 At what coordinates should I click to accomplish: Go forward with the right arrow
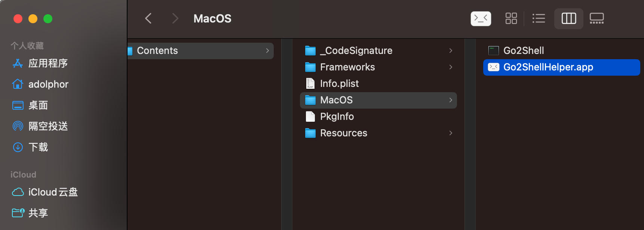175,18
